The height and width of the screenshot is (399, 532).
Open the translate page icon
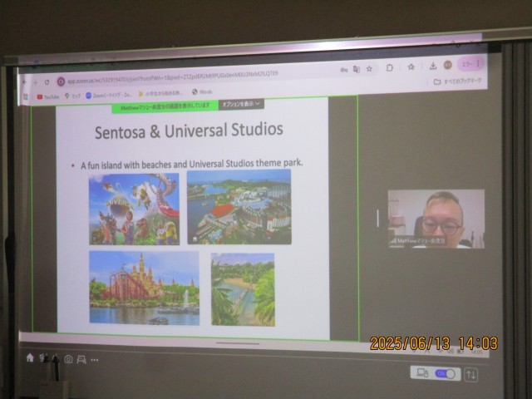point(357,69)
